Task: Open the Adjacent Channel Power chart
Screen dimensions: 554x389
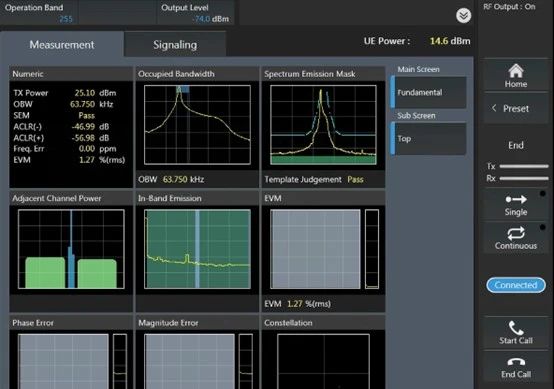Action: (x=71, y=249)
